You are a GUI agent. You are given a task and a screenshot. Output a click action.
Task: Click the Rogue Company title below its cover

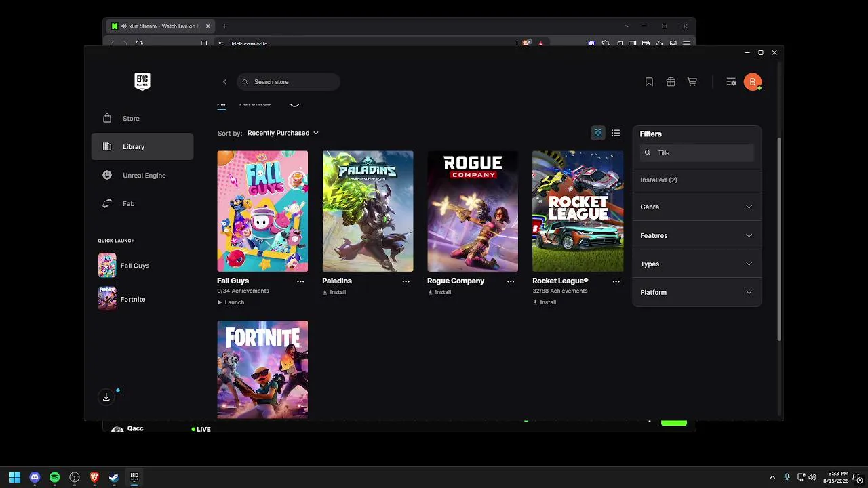pos(456,281)
